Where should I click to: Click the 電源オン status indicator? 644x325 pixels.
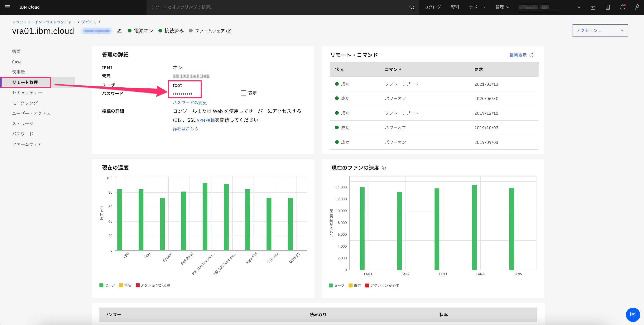pos(141,31)
